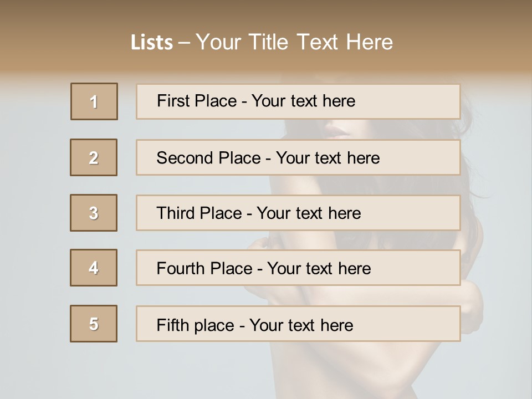The height and width of the screenshot is (399, 532).
Task: Click the woman's lips in background photo
Action: [x=337, y=131]
